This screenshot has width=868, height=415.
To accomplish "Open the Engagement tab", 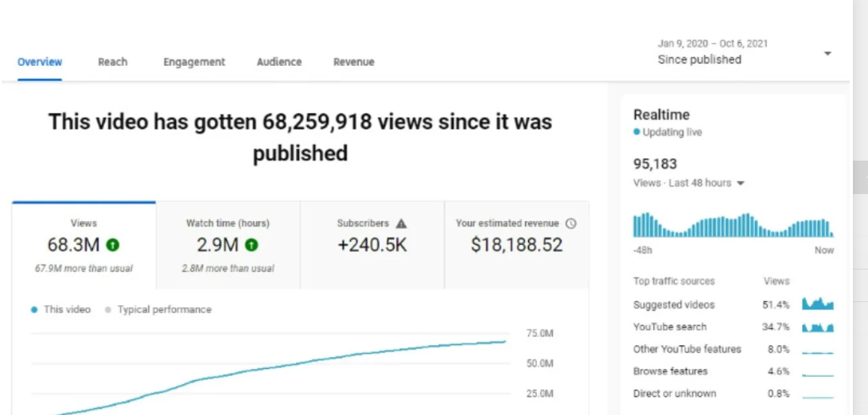I will click(x=194, y=62).
